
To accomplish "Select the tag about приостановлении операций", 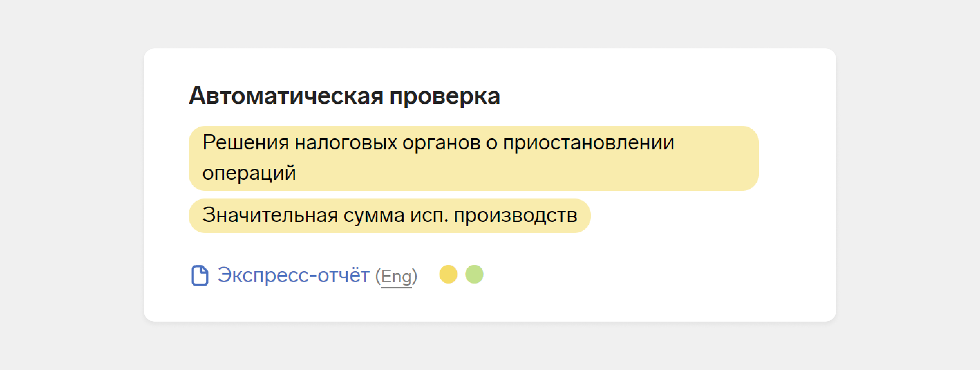I will coord(474,158).
